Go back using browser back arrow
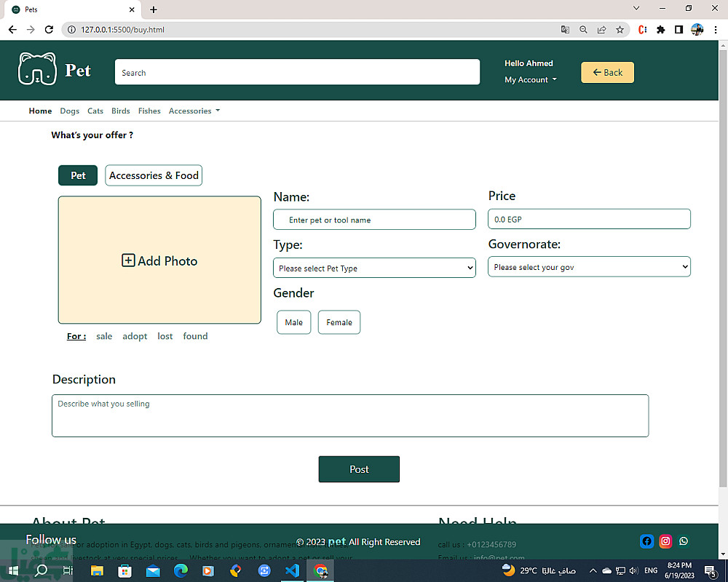728x582 pixels. tap(12, 29)
